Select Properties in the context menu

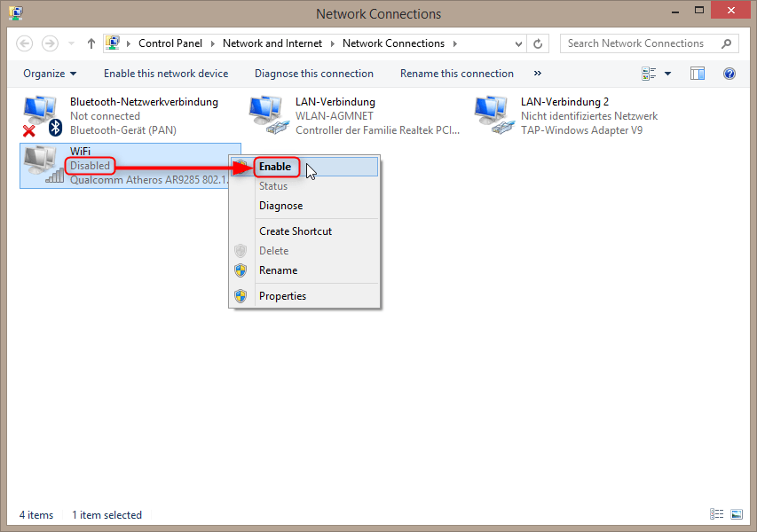pos(282,296)
